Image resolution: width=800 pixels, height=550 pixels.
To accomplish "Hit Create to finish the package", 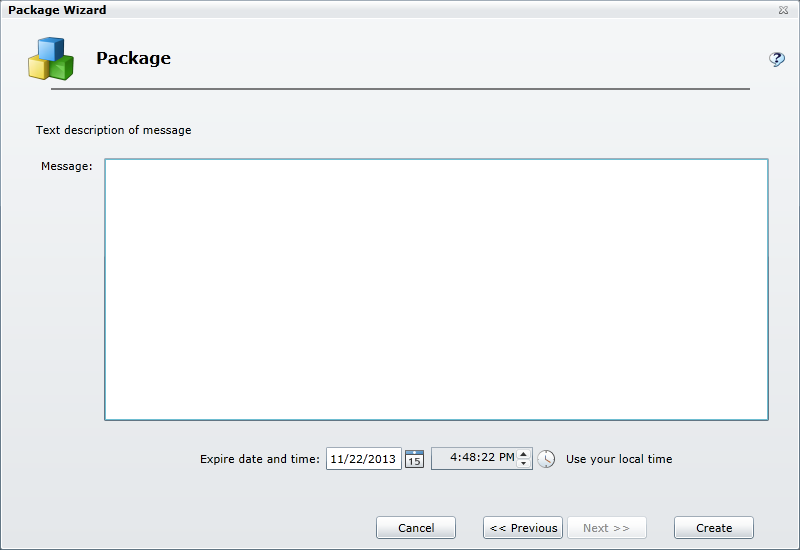I will click(714, 528).
